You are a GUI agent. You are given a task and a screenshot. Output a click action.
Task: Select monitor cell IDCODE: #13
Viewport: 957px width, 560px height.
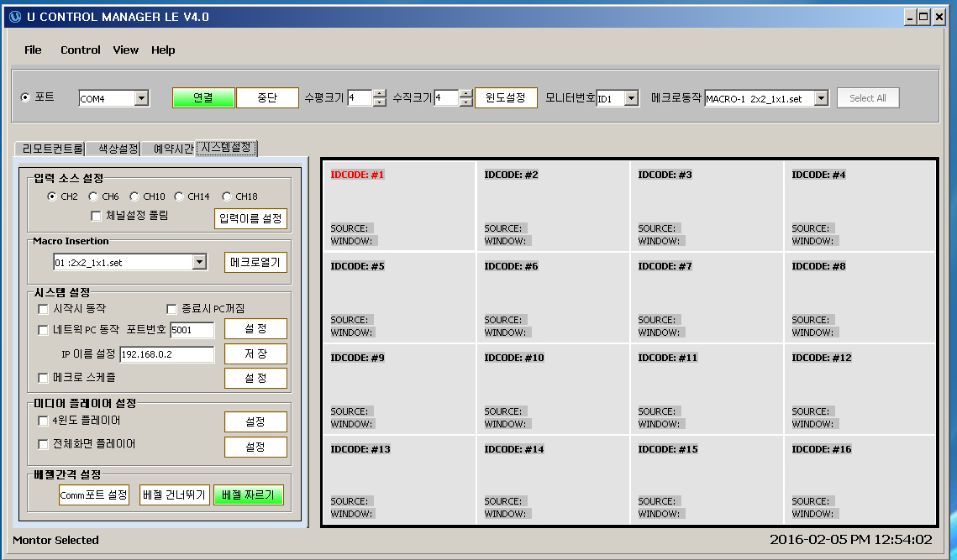click(x=399, y=479)
